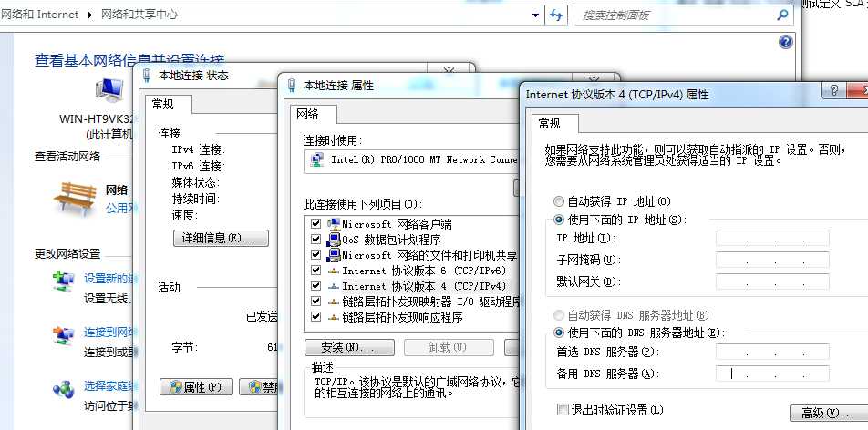Screen dimensions: 868x430
Task: Toggle the Internet 协议版本 6 checkbox
Action: coord(316,271)
